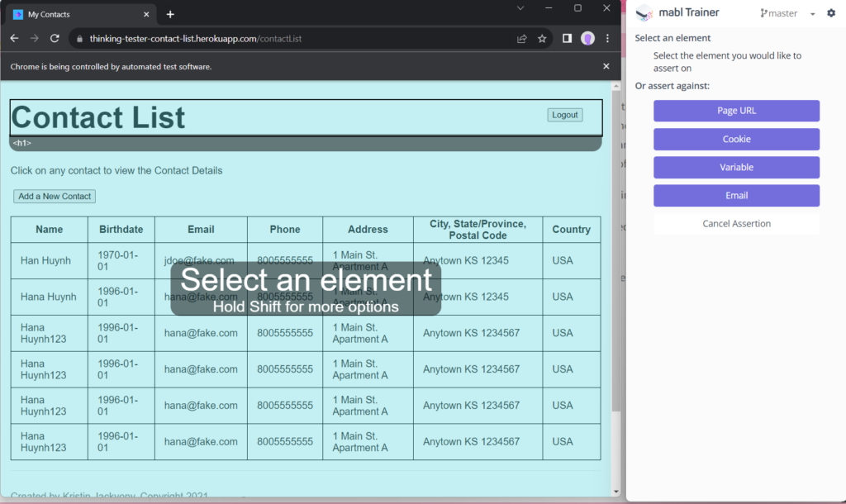Open the Chrome profile avatar
846x504 pixels.
coord(587,39)
